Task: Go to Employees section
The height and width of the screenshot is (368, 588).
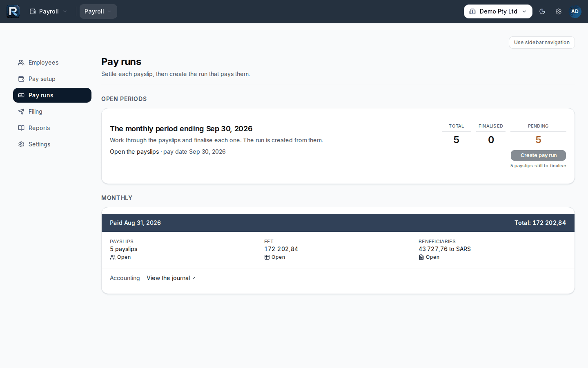Action: pyautogui.click(x=52, y=63)
